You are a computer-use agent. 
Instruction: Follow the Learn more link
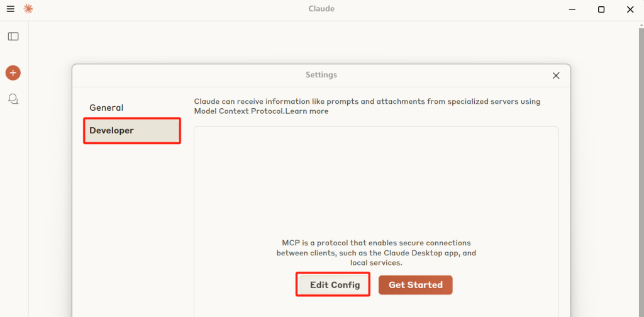(306, 111)
